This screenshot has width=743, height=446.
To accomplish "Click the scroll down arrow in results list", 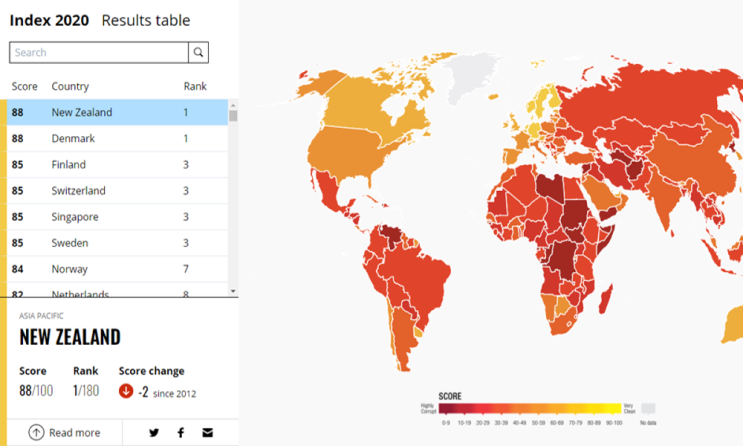I will (233, 291).
